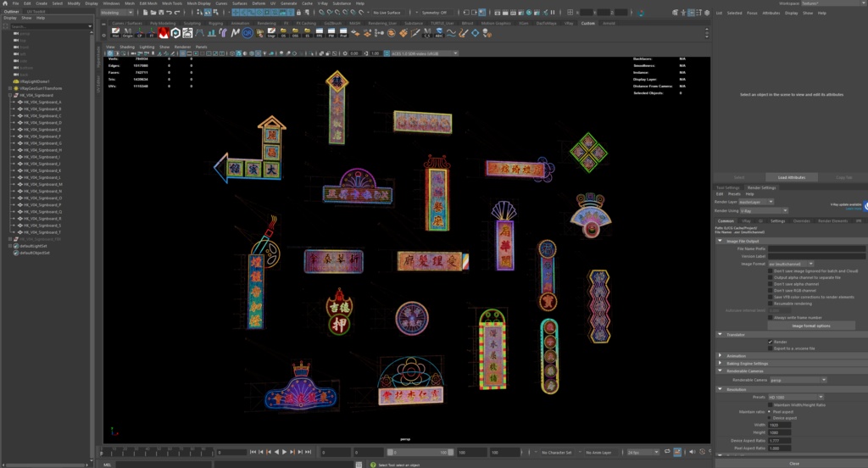Click the 'Image format options' button
This screenshot has width=868, height=468.
click(x=811, y=325)
